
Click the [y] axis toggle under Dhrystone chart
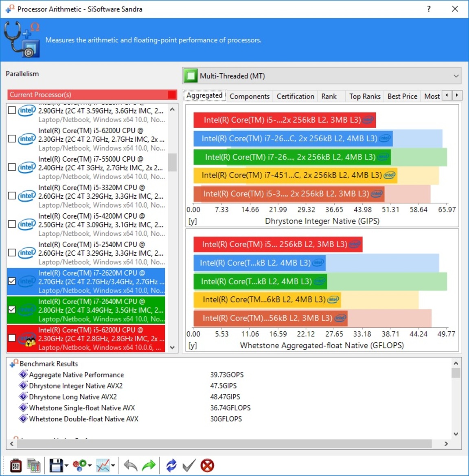193,221
